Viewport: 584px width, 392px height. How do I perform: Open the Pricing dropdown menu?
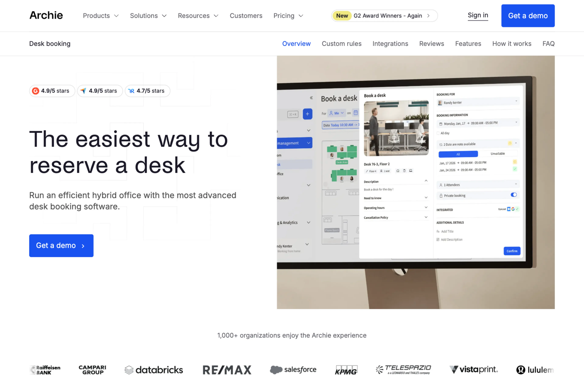[288, 16]
